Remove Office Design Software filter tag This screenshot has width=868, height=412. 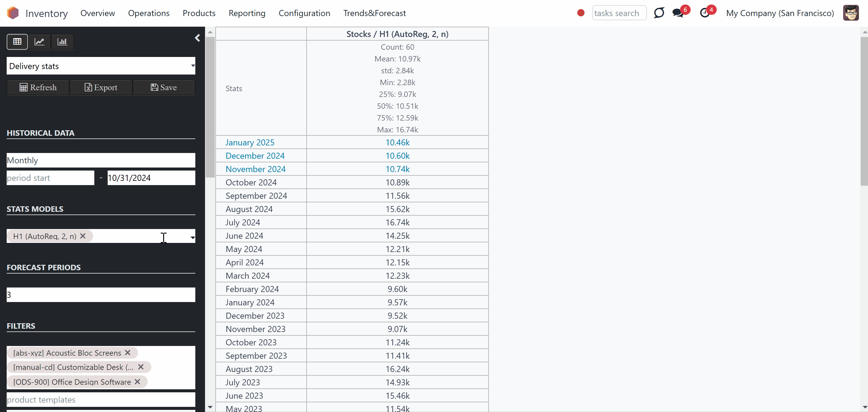coord(137,382)
